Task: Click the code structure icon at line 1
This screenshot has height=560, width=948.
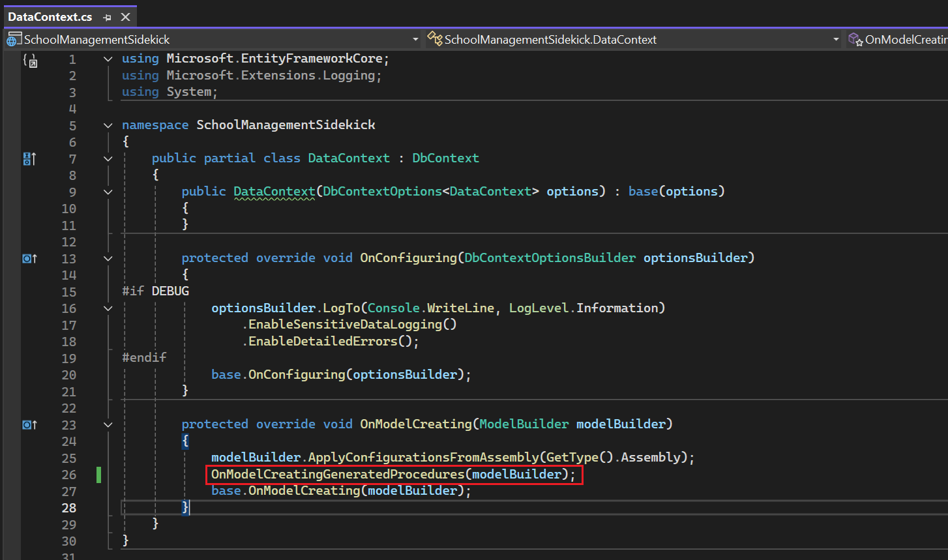Action: pyautogui.click(x=30, y=60)
